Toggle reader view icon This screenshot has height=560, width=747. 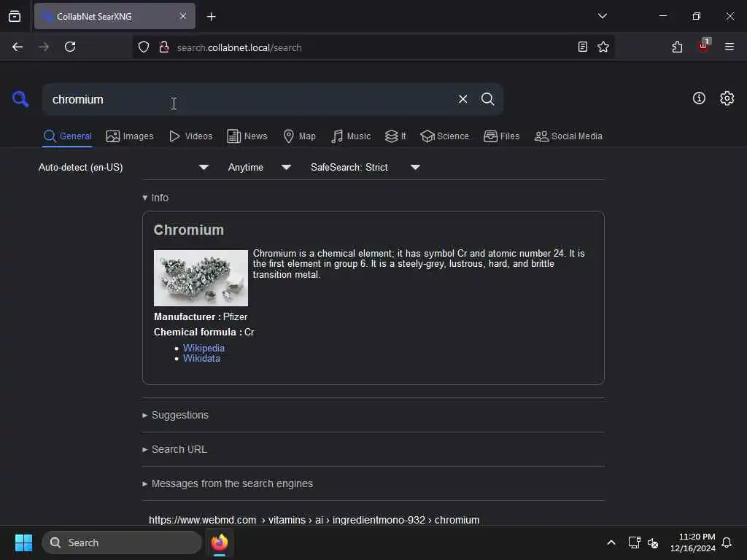coord(582,47)
